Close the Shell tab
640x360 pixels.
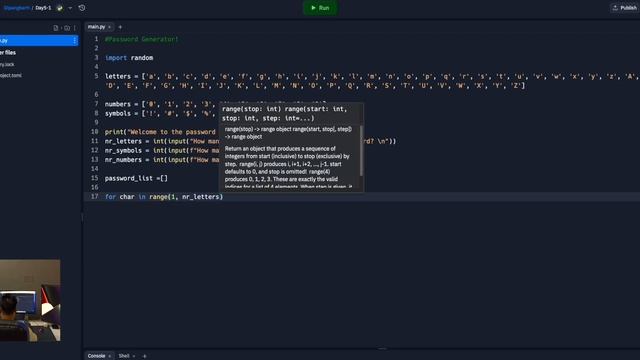tap(134, 356)
